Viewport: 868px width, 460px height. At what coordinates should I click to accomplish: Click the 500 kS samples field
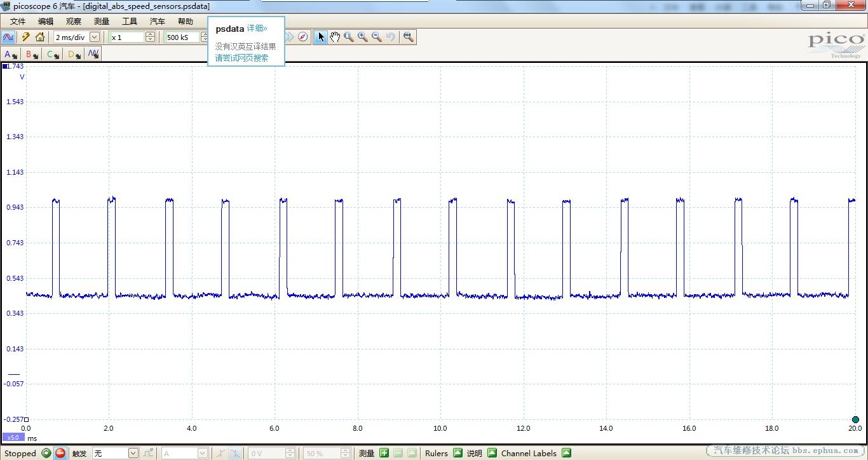click(182, 37)
